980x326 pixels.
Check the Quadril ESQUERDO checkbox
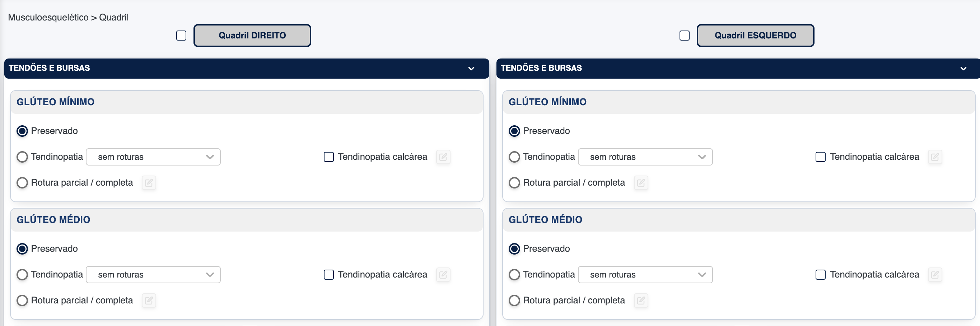685,36
